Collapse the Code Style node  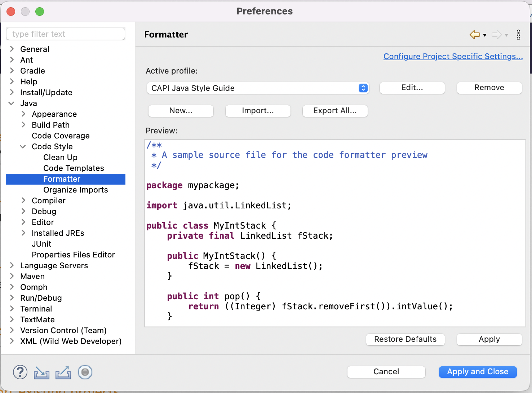pos(23,146)
